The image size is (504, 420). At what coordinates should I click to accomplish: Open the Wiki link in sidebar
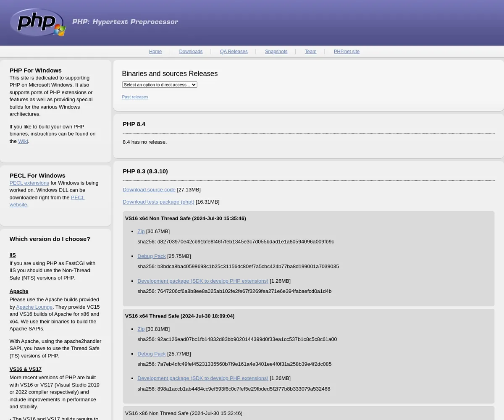coord(23,141)
